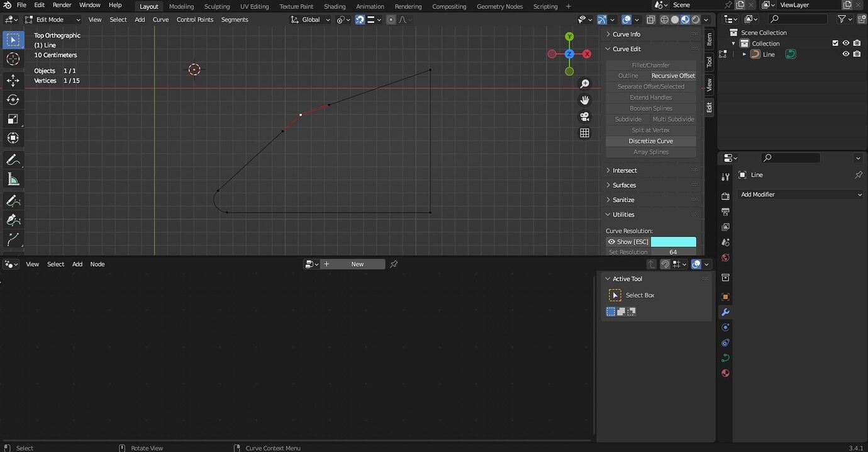Screen dimensions: 868x452
Task: Switch to rendered viewport shading
Action: [695, 20]
